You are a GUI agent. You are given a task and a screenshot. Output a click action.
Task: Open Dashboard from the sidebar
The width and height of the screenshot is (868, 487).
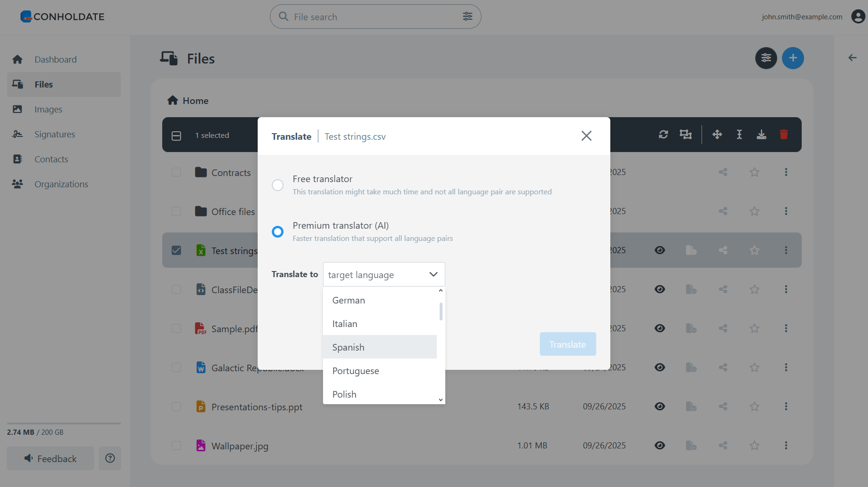(x=55, y=59)
